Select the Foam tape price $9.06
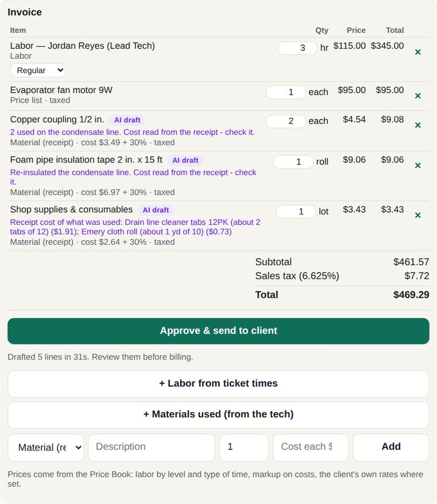This screenshot has width=437, height=504. (x=354, y=160)
